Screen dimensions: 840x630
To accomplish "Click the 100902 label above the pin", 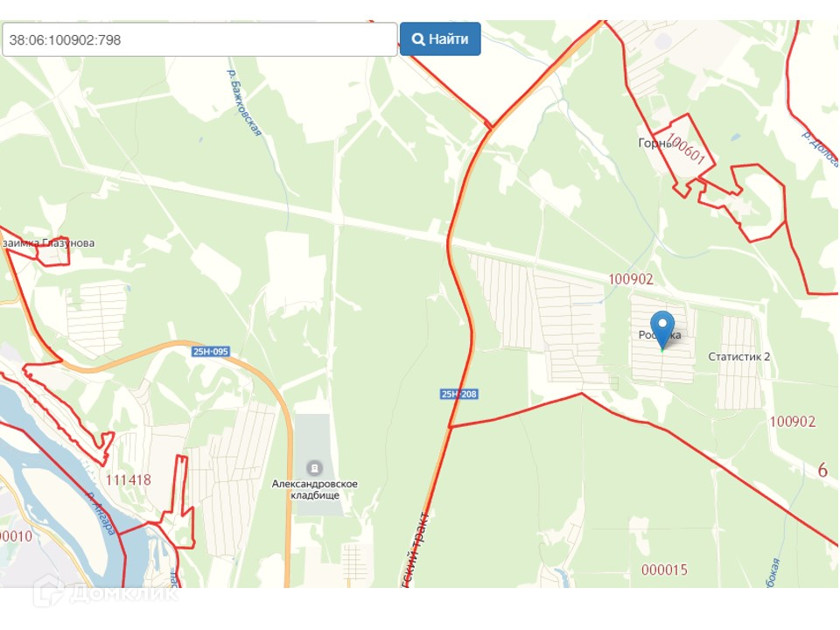I will click(x=631, y=279).
